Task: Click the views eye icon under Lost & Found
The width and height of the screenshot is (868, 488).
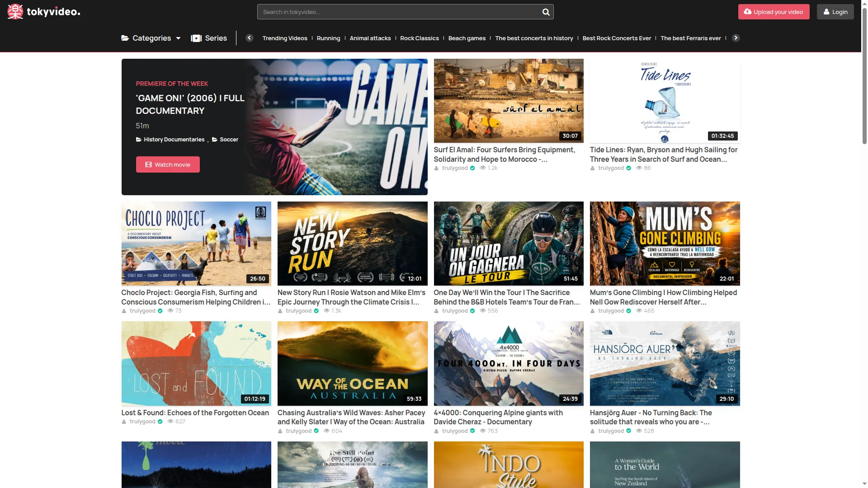Action: 170,422
